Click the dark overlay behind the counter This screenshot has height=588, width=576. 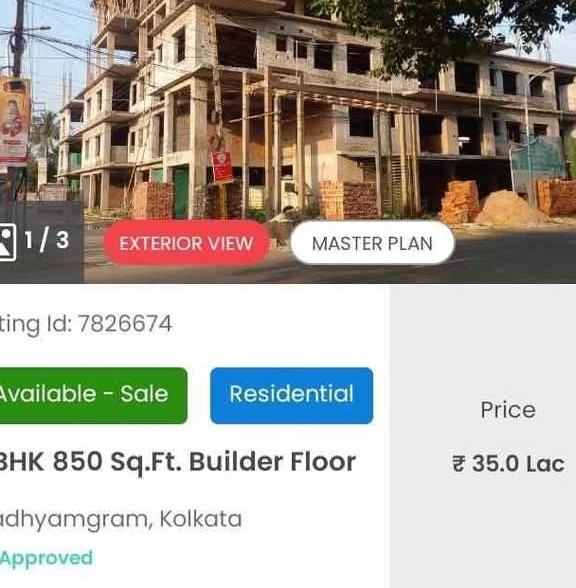[41, 242]
